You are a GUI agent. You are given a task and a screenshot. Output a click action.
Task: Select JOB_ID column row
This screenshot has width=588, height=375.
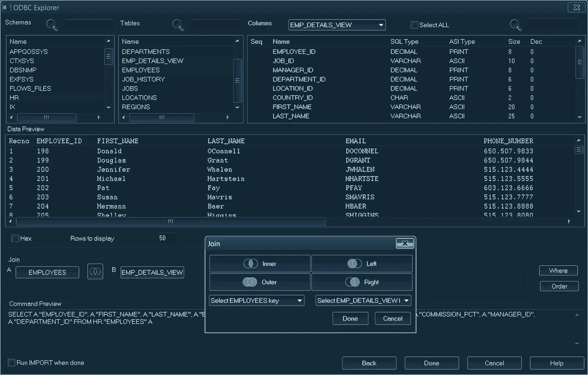412,61
